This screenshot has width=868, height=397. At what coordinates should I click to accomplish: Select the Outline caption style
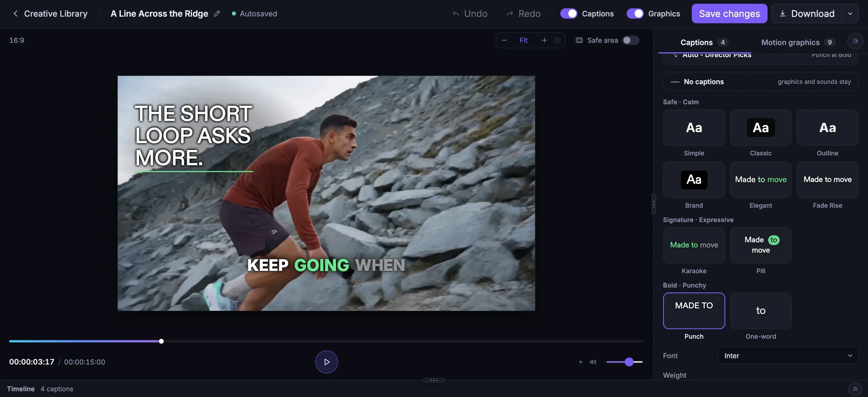click(x=827, y=128)
